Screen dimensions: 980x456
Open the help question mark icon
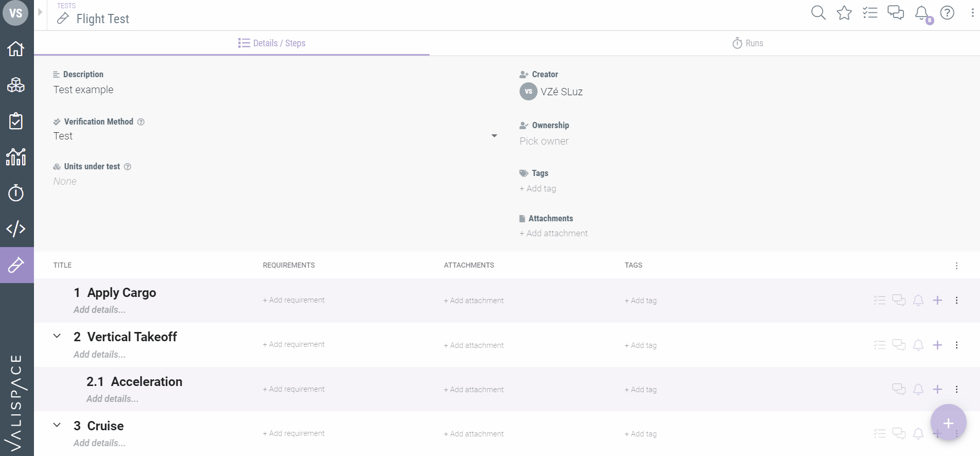click(947, 13)
